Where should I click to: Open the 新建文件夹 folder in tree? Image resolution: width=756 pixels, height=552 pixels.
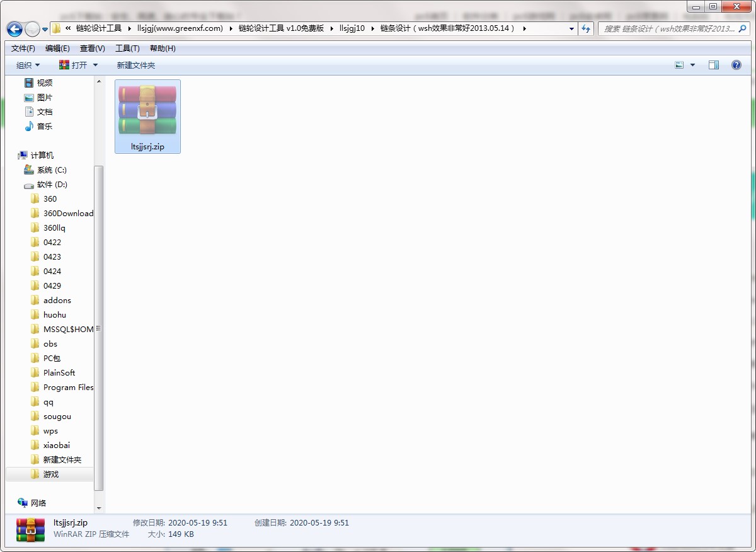tap(56, 459)
